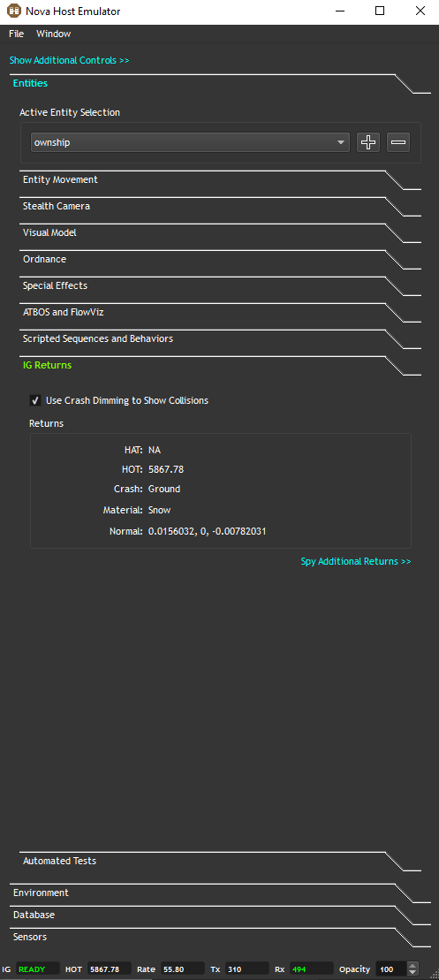Image resolution: width=439 pixels, height=980 pixels.
Task: Open the Window menu
Action: [53, 34]
